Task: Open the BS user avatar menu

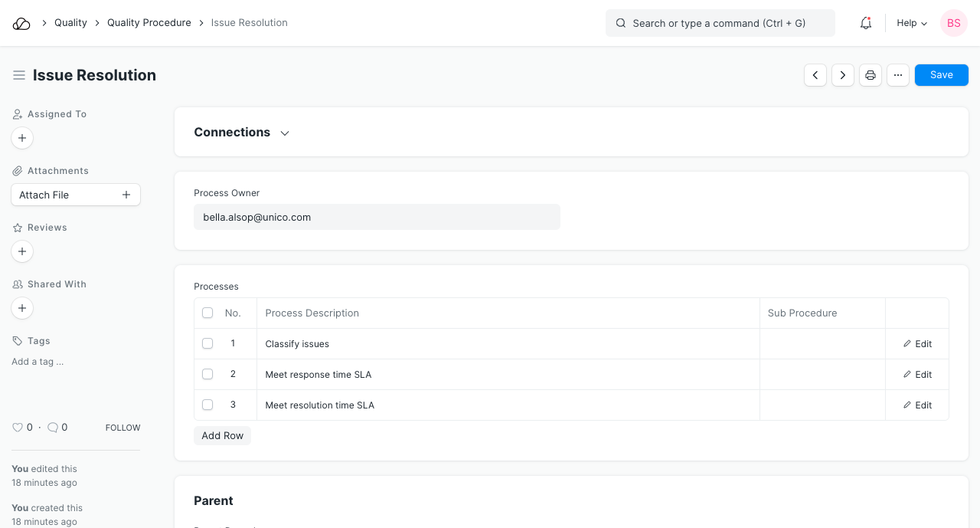Action: coord(953,23)
